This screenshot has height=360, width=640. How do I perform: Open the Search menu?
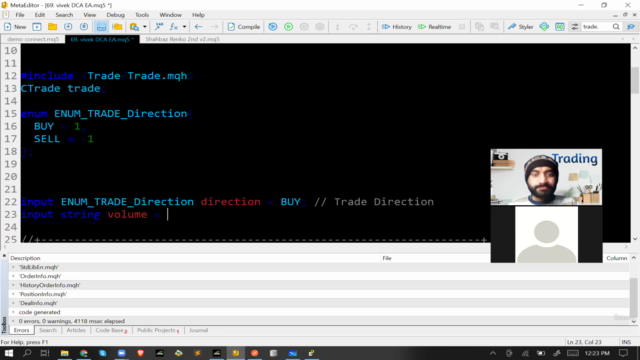coord(64,15)
